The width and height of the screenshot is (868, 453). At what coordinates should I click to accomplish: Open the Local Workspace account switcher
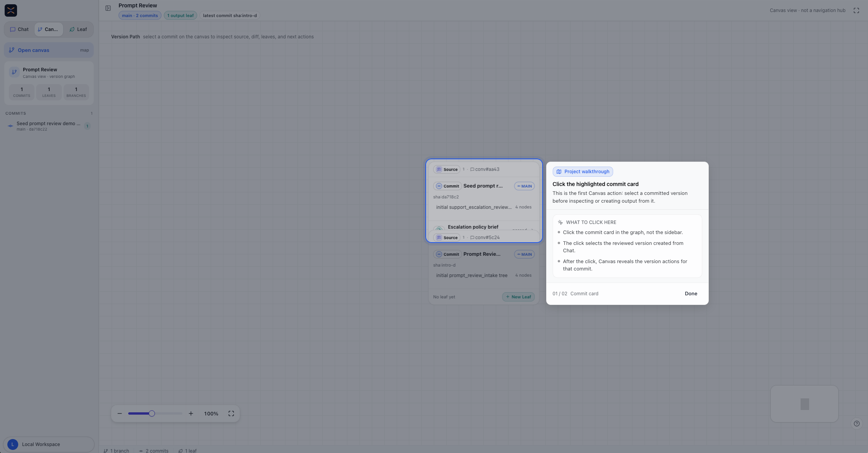click(x=49, y=444)
